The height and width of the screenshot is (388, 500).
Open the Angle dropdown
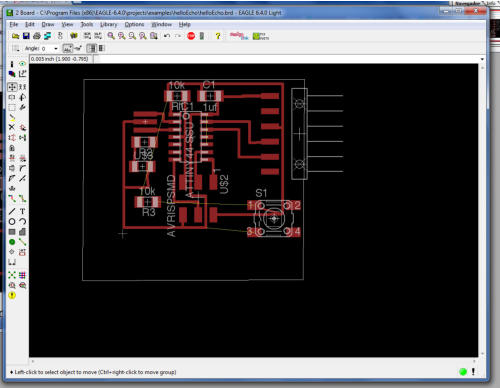tap(56, 49)
